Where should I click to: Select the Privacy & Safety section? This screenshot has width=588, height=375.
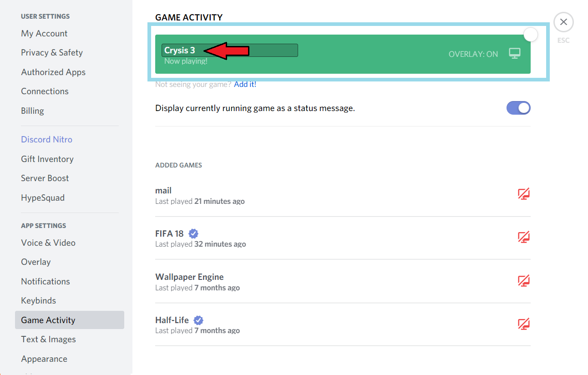[51, 52]
